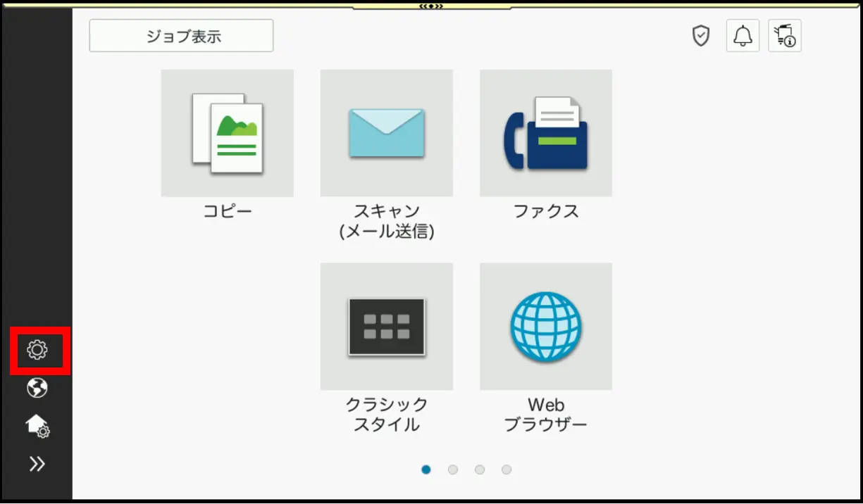863x504 pixels.
Task: Switch to the fourth page indicator dot
Action: tap(507, 470)
